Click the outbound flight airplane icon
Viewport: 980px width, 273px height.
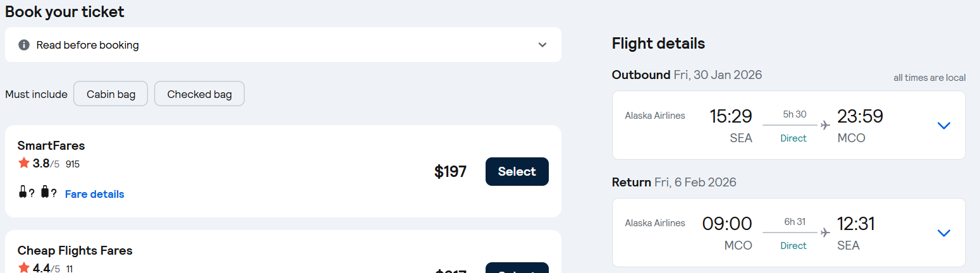tap(824, 125)
